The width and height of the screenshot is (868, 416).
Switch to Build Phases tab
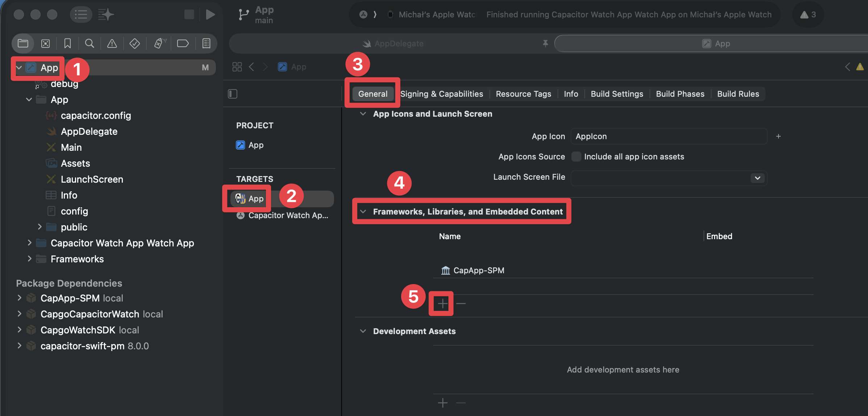pyautogui.click(x=680, y=94)
